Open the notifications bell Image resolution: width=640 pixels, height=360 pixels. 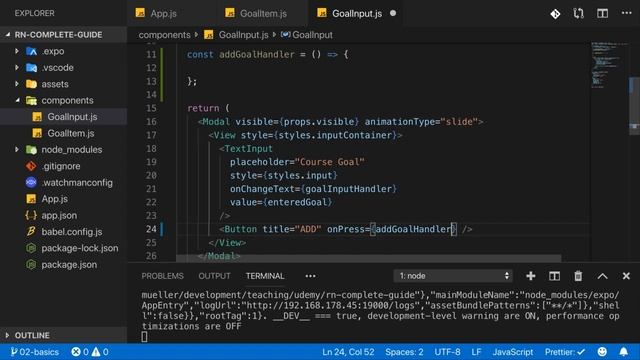[624, 352]
